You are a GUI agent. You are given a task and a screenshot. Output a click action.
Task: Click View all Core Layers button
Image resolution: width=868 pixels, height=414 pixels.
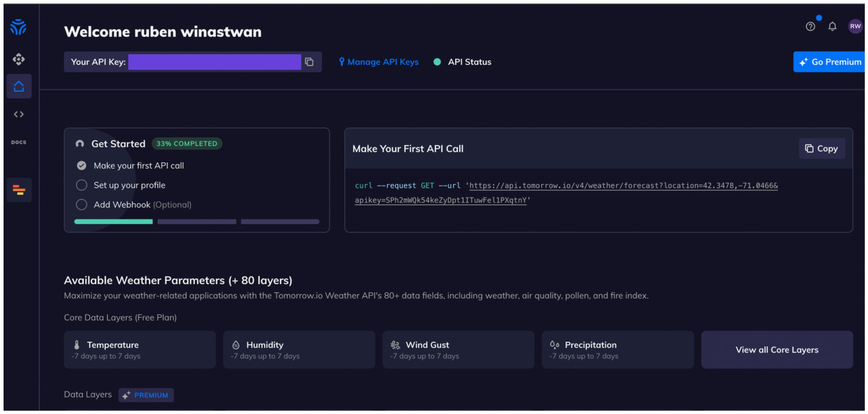tap(777, 350)
